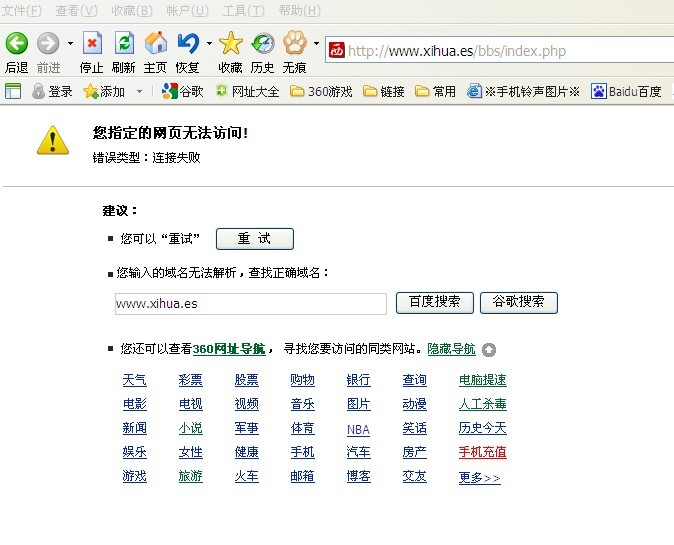Image resolution: width=674 pixels, height=545 pixels.
Task: Click the domain input field with www.xihua.es
Action: [250, 303]
